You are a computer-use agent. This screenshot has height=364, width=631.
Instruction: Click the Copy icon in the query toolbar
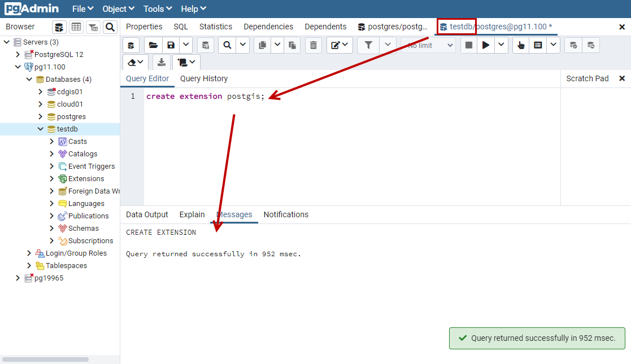[x=262, y=45]
